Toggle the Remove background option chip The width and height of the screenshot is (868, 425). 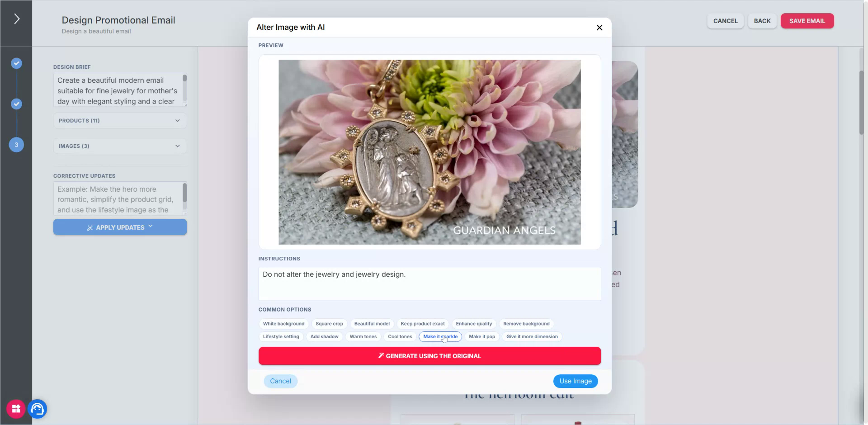(526, 324)
